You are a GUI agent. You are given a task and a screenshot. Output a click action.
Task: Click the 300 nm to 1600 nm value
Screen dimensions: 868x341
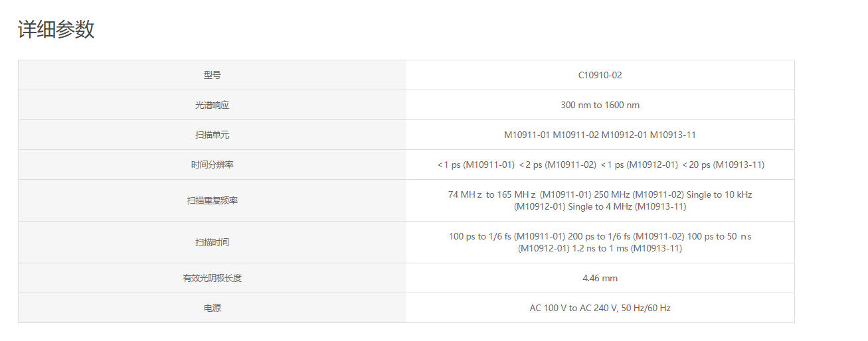[600, 105]
